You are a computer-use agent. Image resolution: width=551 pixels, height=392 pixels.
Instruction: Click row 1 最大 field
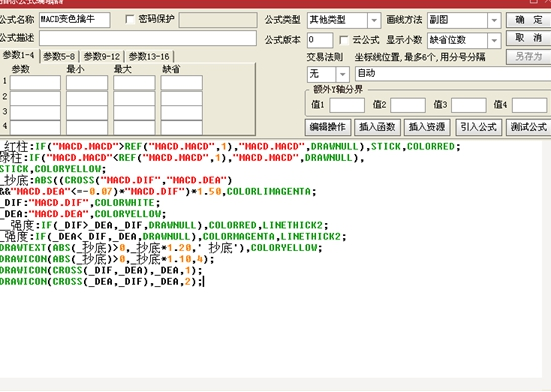point(134,83)
